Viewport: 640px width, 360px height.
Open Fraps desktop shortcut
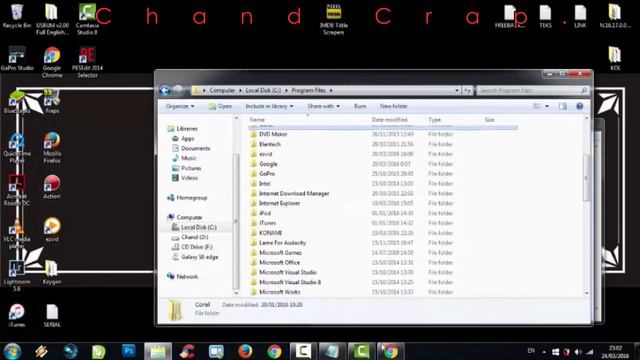pos(52,102)
